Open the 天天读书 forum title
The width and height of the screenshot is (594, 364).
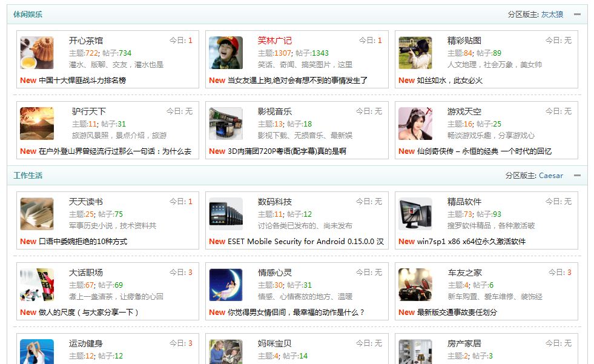[86, 202]
